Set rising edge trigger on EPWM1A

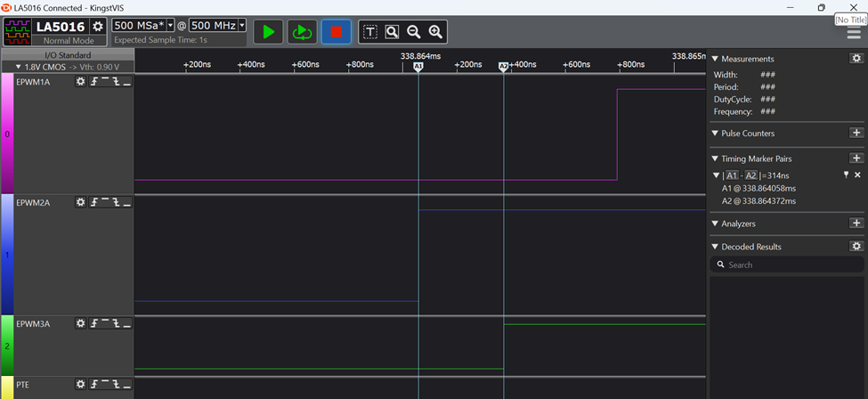tap(94, 81)
